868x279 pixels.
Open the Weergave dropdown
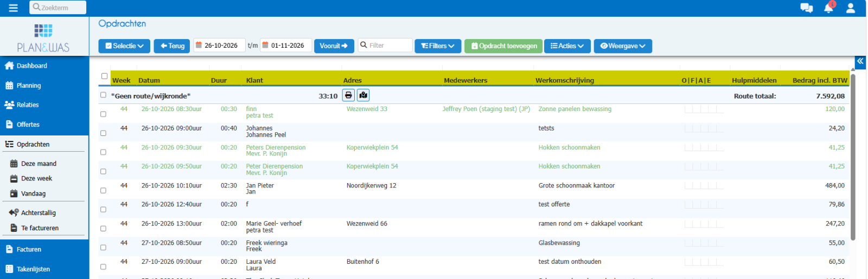pos(623,46)
